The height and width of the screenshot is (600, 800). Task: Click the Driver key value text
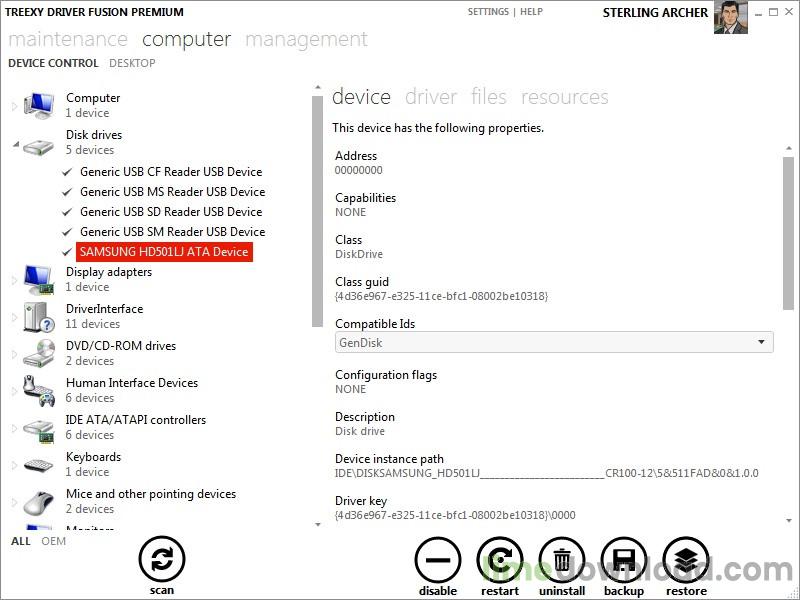click(455, 515)
